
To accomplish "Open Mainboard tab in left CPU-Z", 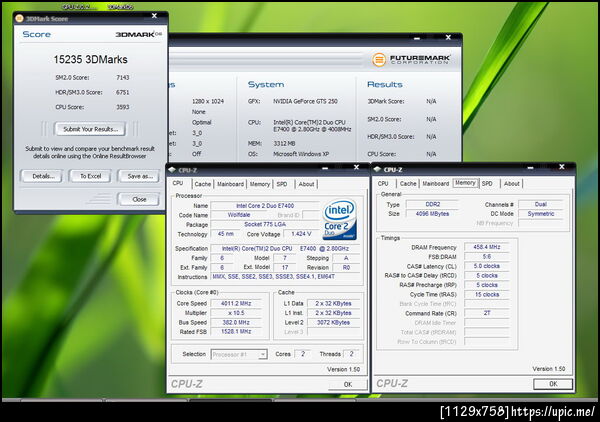I will click(230, 184).
